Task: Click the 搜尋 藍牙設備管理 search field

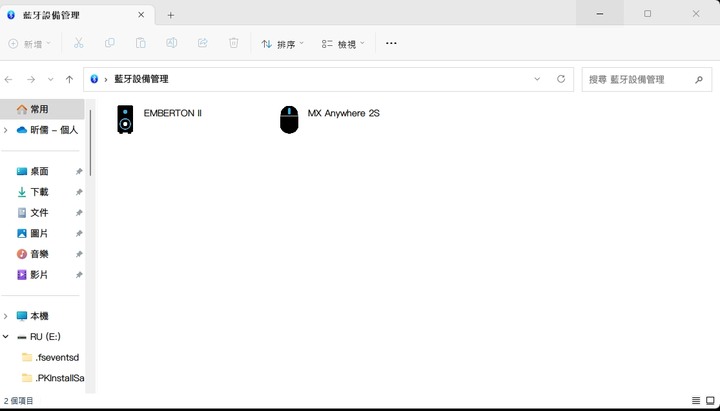Action: tap(647, 79)
